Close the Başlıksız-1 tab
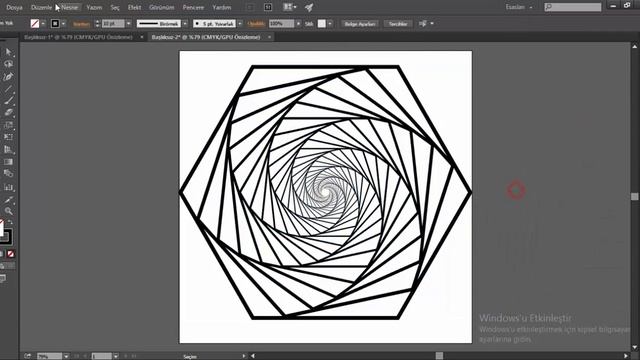Viewport: 640px width, 360px height. pyautogui.click(x=142, y=37)
